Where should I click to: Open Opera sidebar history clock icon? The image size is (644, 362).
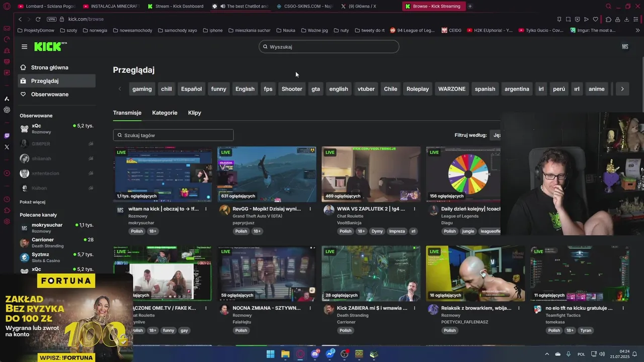7,199
